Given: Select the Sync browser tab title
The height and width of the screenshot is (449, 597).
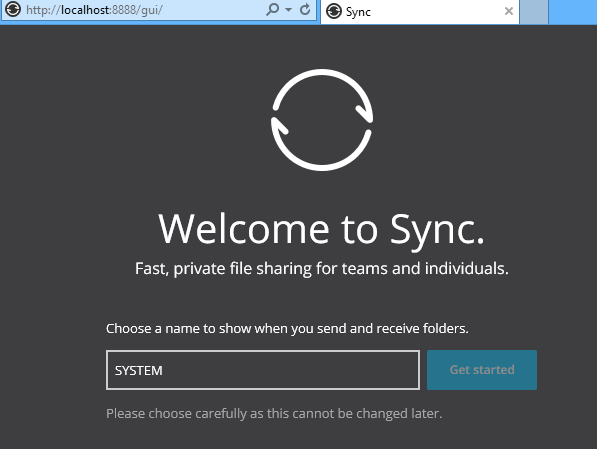Looking at the screenshot, I should (x=358, y=12).
